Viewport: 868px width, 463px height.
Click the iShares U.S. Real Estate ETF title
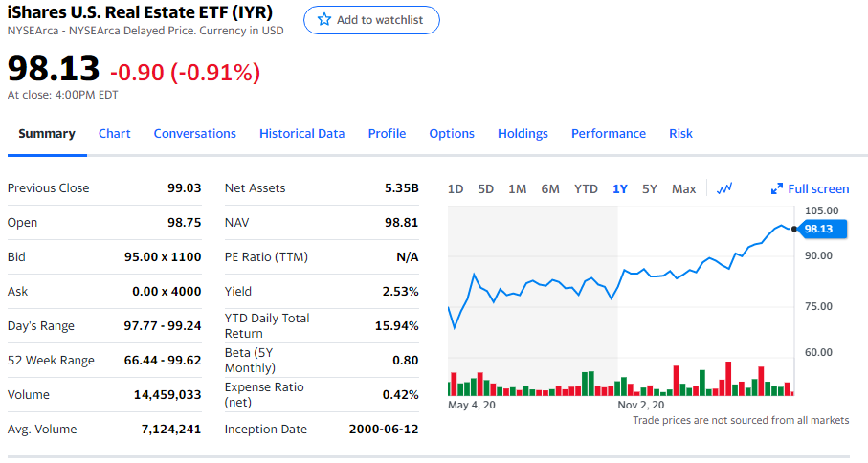tap(140, 12)
